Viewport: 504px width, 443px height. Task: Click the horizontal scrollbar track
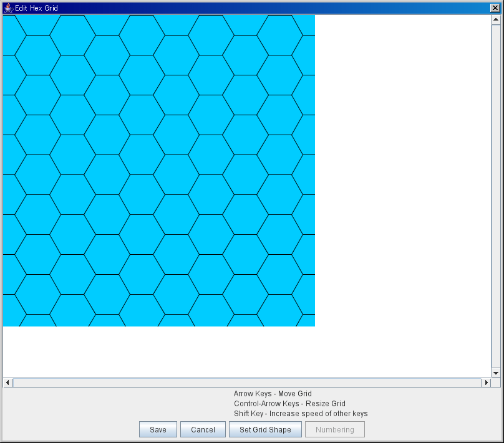tap(247, 383)
